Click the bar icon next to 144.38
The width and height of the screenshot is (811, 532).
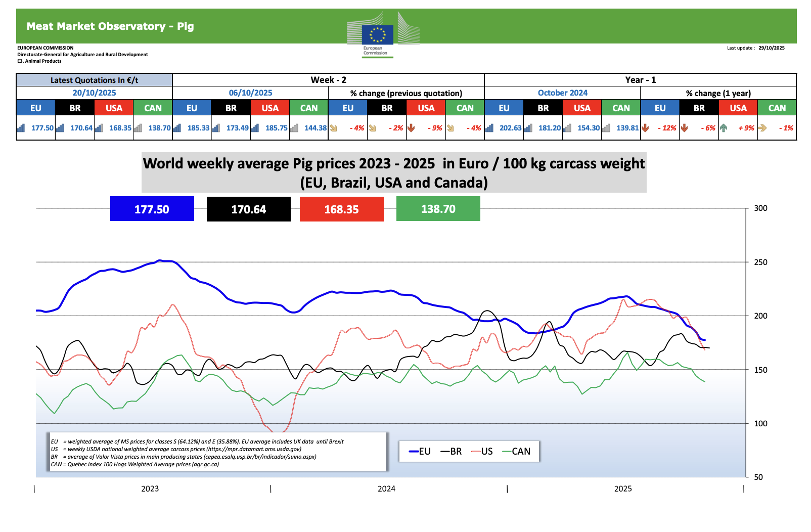coord(294,128)
